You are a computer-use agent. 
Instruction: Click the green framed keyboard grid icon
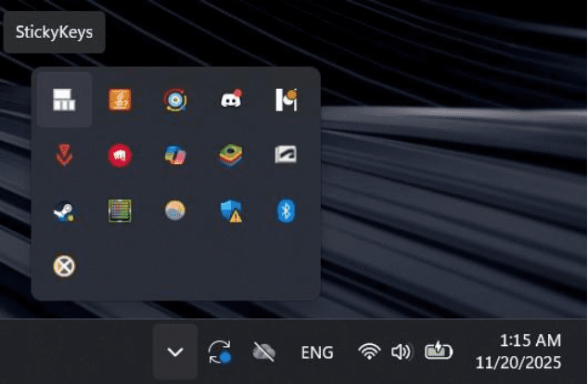click(x=120, y=211)
